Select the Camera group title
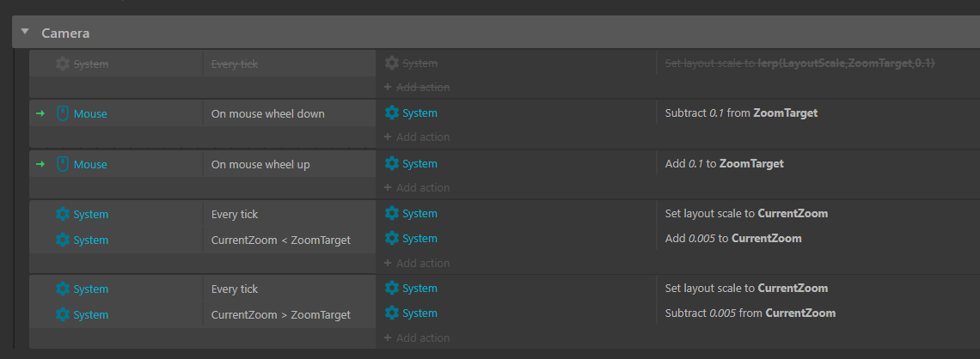 point(65,33)
